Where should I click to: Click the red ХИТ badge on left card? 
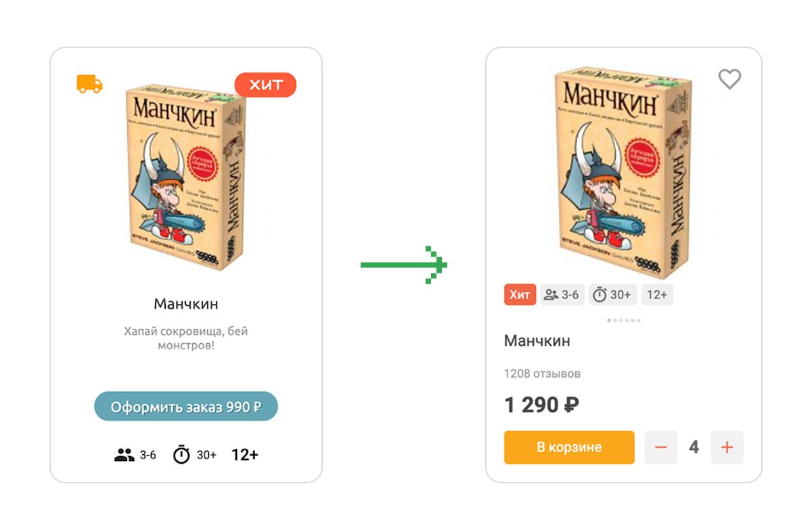265,85
